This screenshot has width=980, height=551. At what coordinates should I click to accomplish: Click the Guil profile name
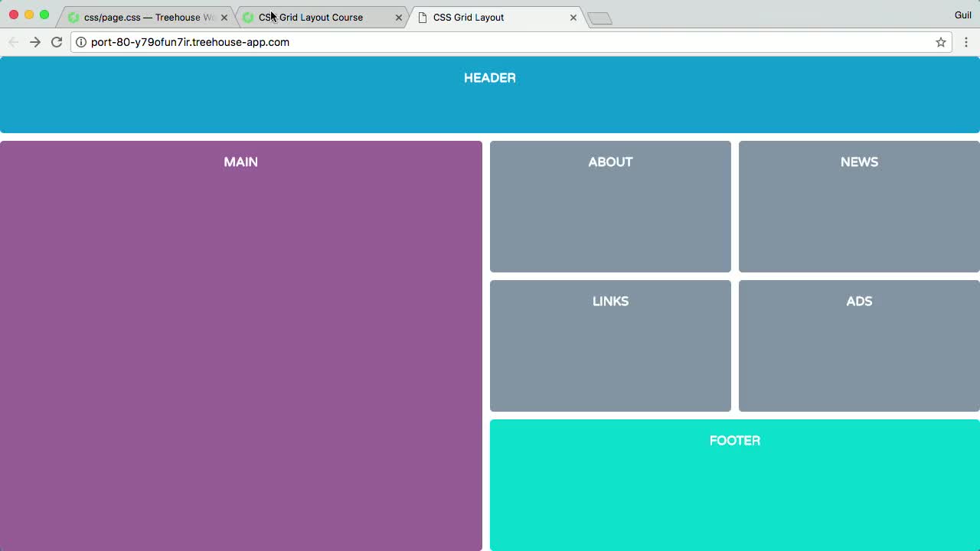pyautogui.click(x=962, y=14)
